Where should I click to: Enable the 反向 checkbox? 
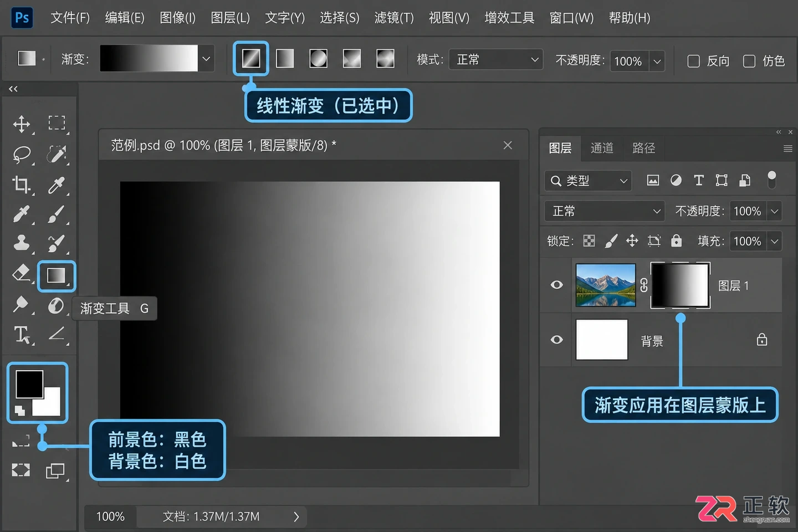point(693,61)
